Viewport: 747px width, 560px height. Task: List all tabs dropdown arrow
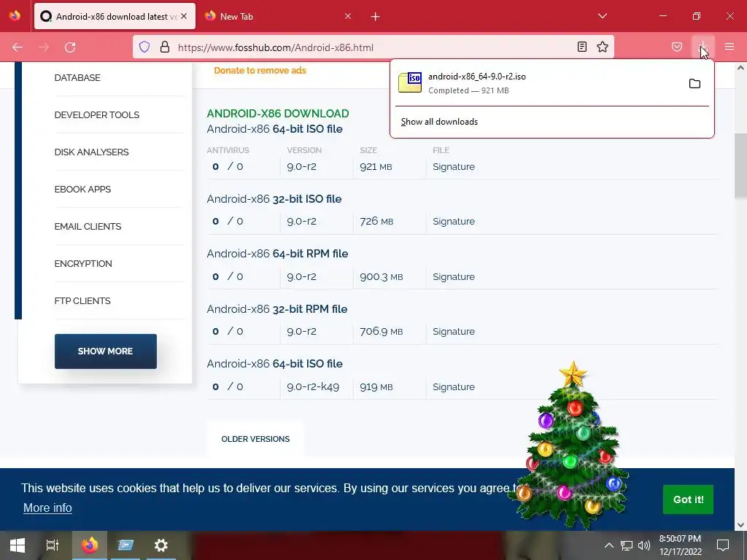[x=602, y=16]
